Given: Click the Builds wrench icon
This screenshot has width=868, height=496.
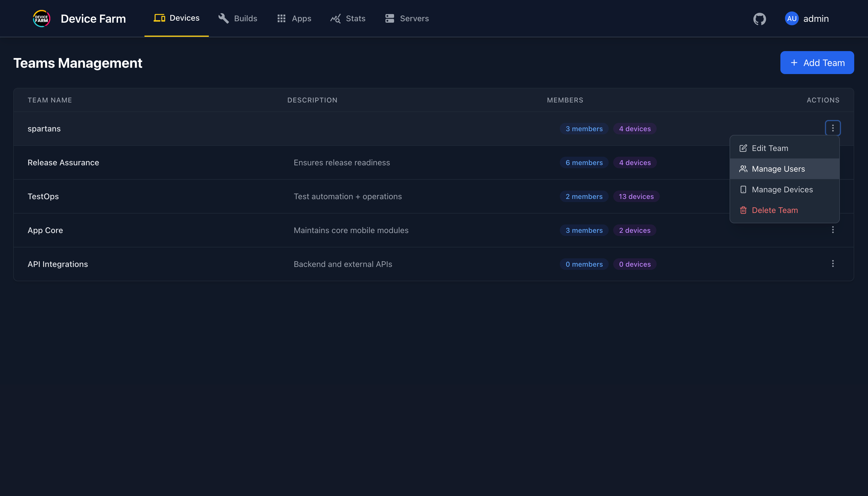Looking at the screenshot, I should pyautogui.click(x=223, y=18).
